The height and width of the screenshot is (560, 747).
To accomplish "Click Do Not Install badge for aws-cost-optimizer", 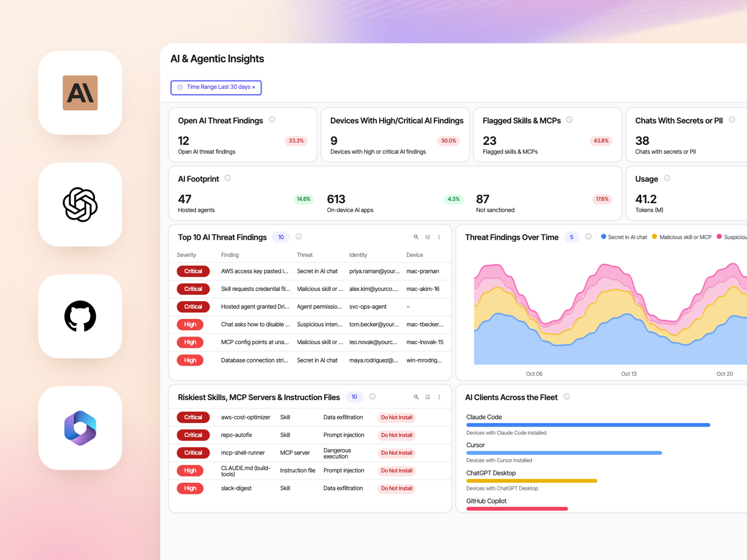I will (396, 418).
